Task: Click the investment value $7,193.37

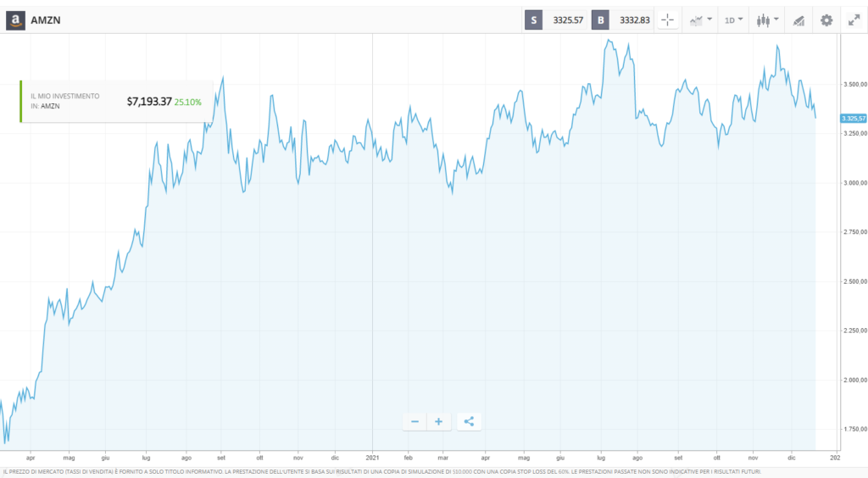Action: point(149,101)
